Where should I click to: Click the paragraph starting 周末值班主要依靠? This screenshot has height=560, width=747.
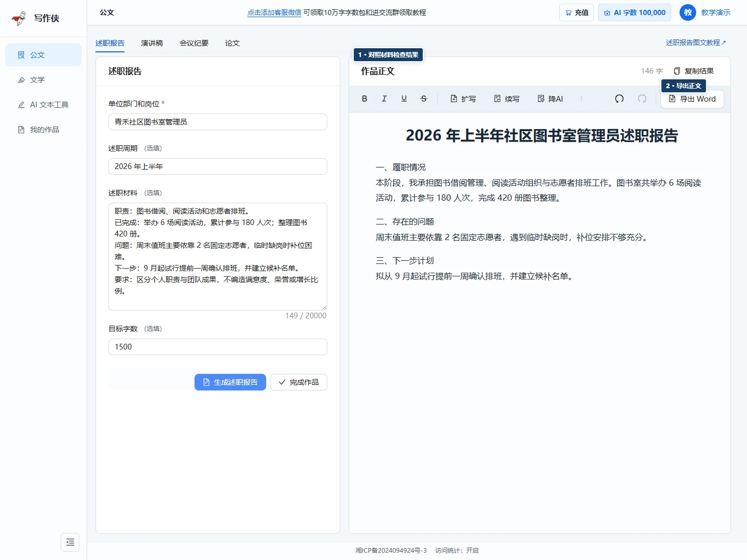512,237
